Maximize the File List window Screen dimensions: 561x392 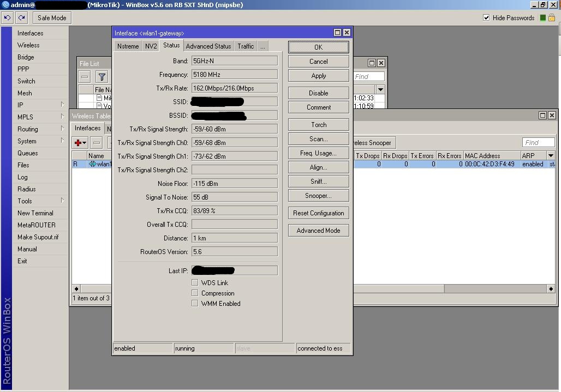click(372, 63)
